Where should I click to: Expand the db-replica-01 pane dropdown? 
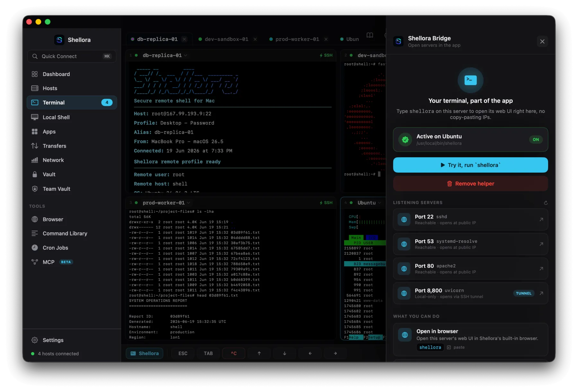pyautogui.click(x=186, y=55)
